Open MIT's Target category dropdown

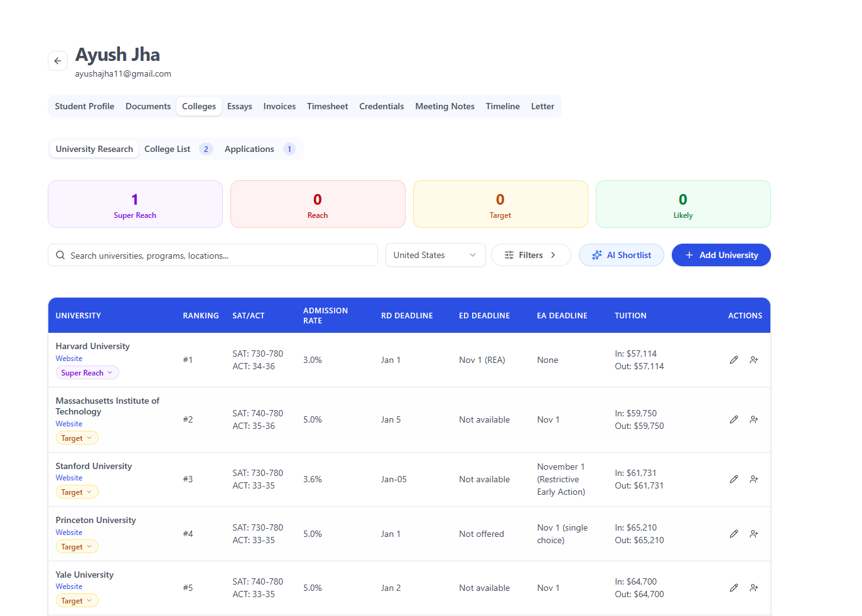click(77, 438)
